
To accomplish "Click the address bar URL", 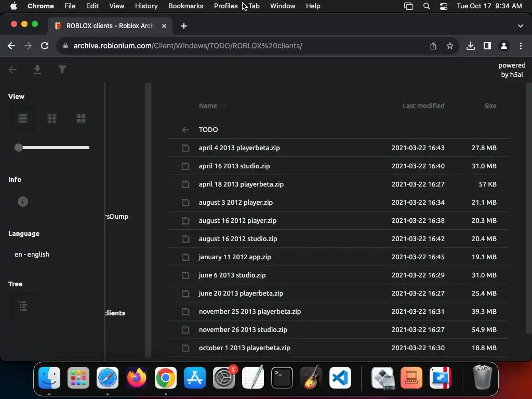I will (188, 46).
